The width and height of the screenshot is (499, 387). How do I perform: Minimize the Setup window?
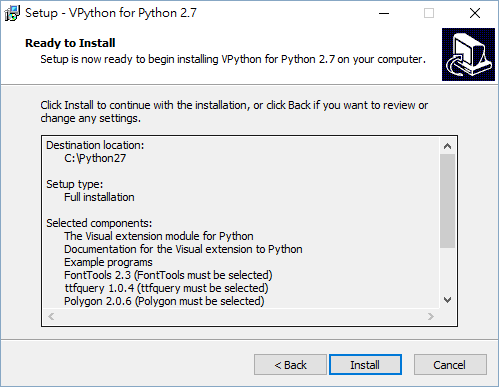pos(384,13)
